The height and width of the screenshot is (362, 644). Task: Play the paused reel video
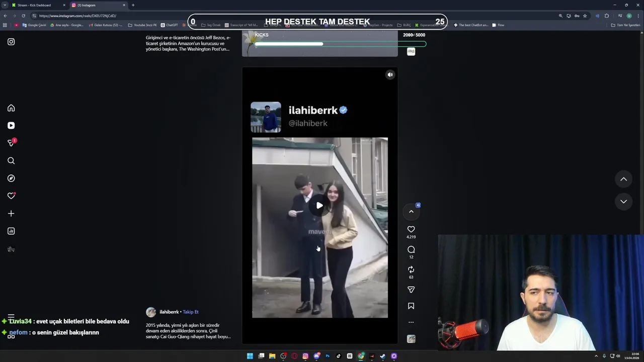click(x=319, y=205)
